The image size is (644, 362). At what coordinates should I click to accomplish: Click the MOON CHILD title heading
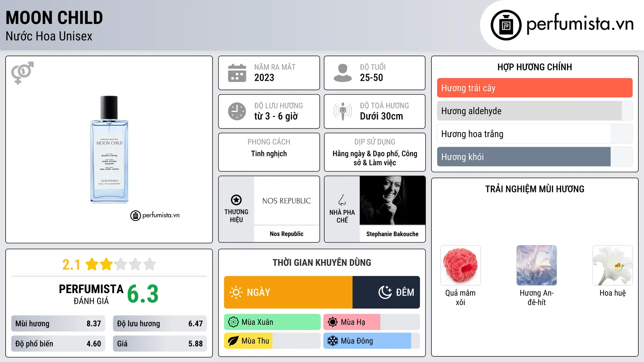(54, 18)
